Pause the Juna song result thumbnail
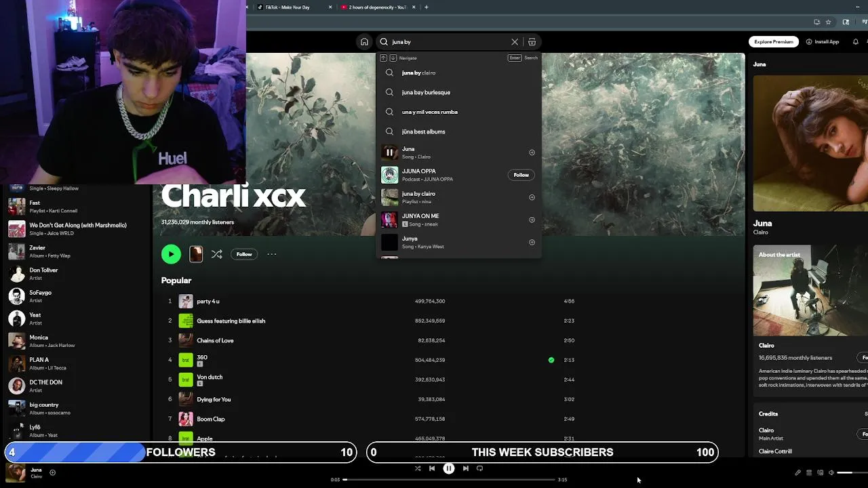The image size is (868, 488). click(x=389, y=152)
